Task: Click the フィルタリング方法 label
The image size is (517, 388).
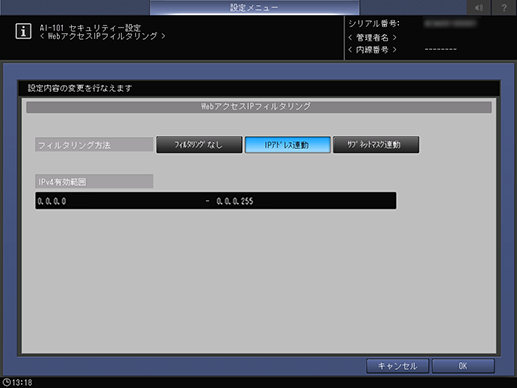Action: coord(94,145)
